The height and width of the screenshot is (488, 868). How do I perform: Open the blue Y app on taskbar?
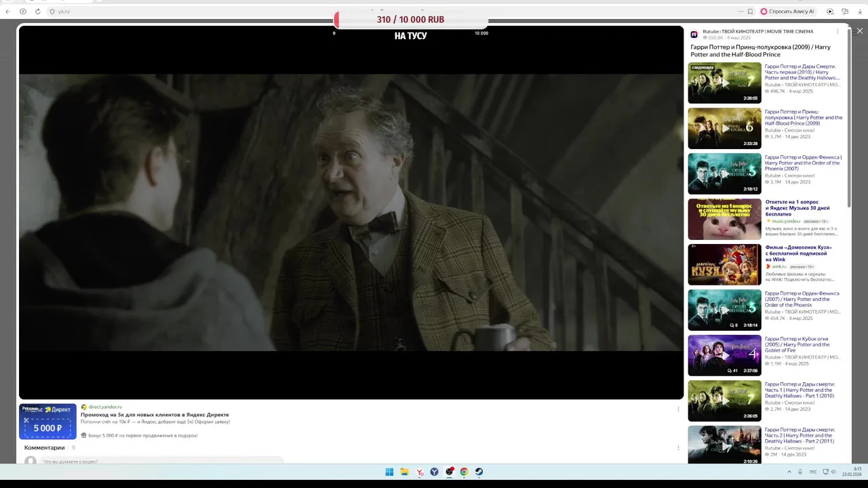tap(434, 472)
